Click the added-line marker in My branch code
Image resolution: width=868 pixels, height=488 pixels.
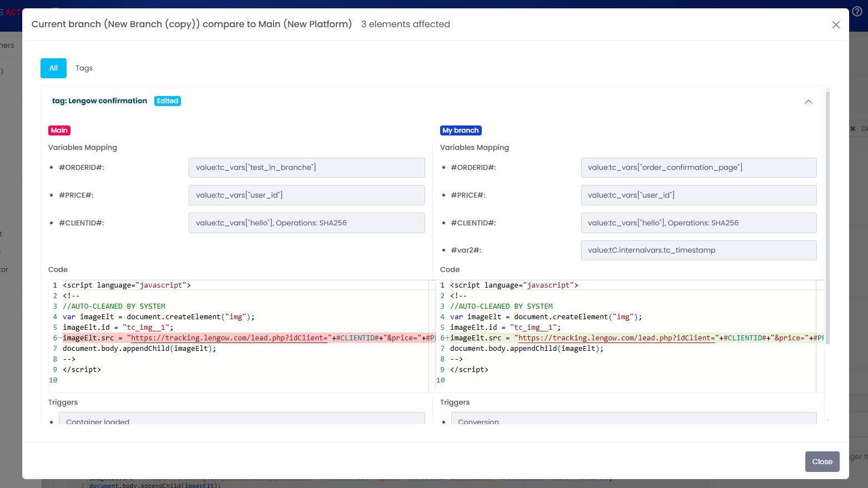pyautogui.click(x=447, y=338)
